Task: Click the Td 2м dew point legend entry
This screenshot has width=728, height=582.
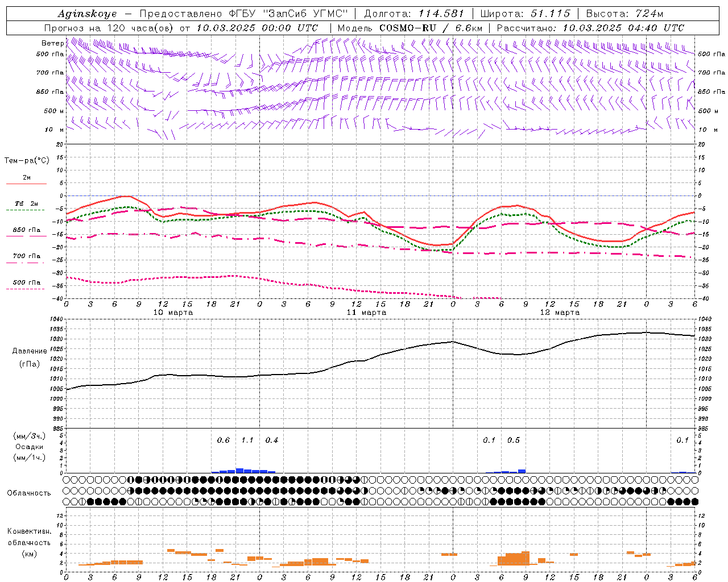Action: (x=27, y=203)
